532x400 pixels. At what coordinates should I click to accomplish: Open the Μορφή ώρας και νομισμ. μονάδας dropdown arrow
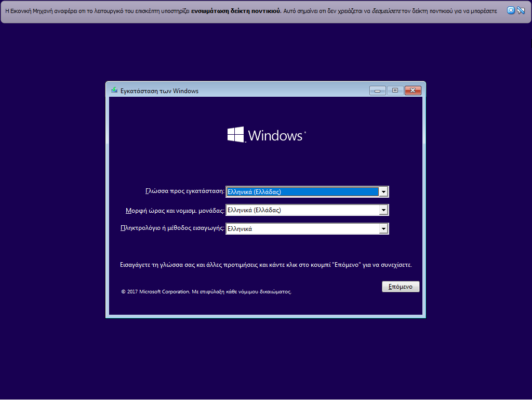pos(383,210)
